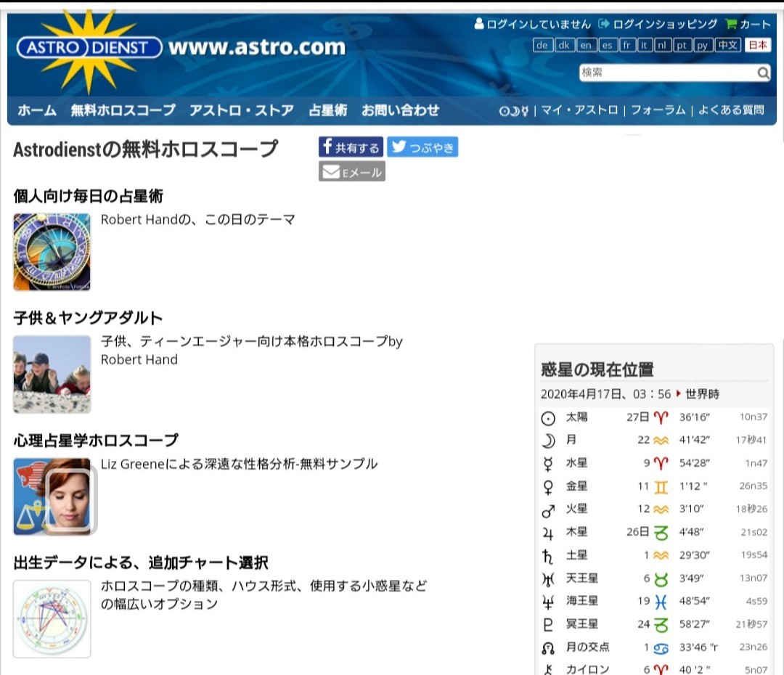Click the Saturn symbol in planet table
Image resolution: width=784 pixels, height=675 pixels.
548,556
